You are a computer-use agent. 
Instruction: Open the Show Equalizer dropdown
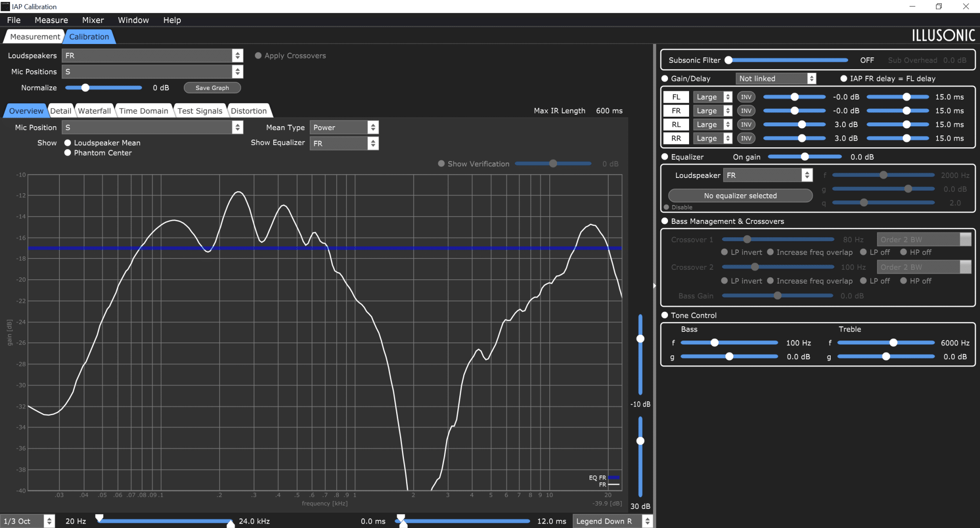[344, 143]
